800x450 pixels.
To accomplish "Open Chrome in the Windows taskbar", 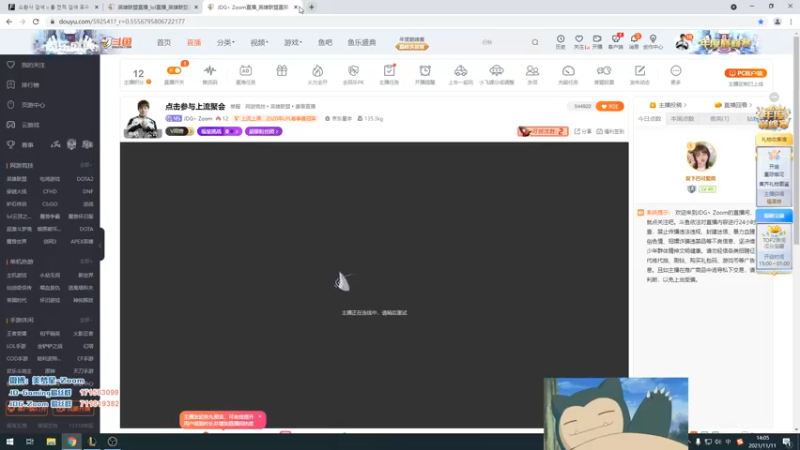I will [x=71, y=441].
